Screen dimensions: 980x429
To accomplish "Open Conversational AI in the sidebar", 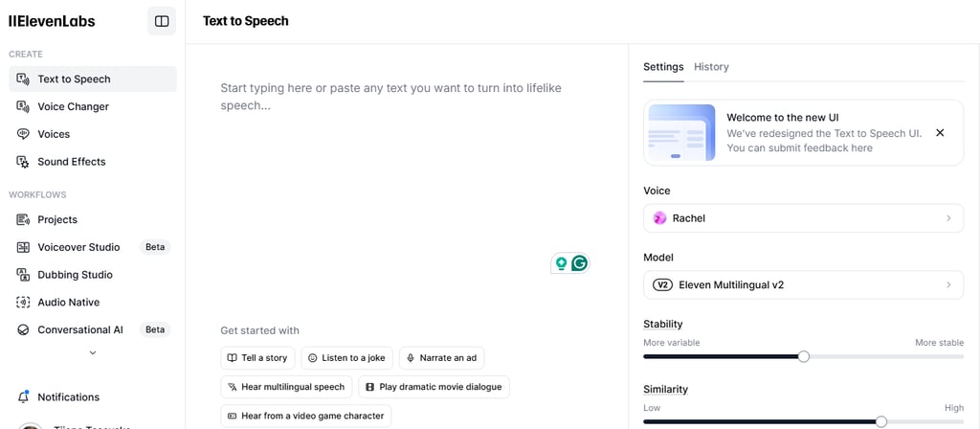I will click(93, 329).
